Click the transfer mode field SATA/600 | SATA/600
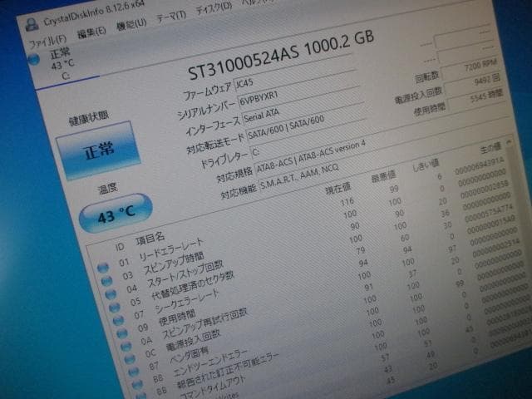Image resolution: width=532 pixels, height=399 pixels. 305,121
